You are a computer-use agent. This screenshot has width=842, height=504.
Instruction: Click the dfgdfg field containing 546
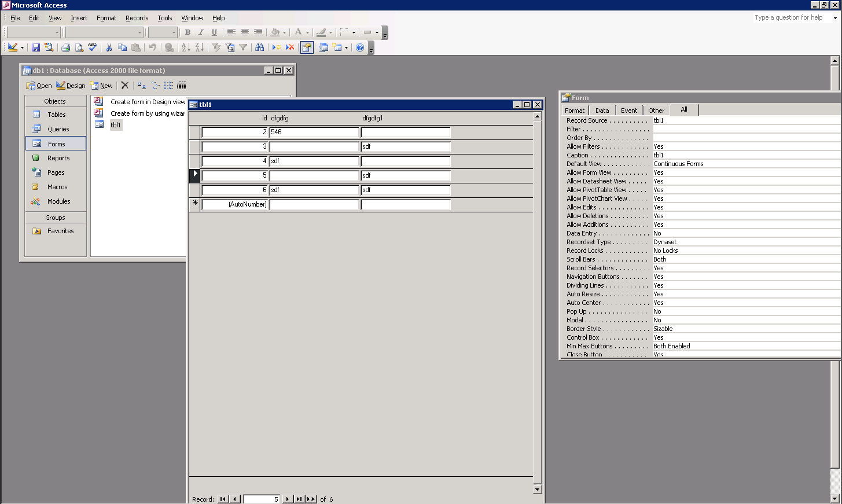[314, 132]
